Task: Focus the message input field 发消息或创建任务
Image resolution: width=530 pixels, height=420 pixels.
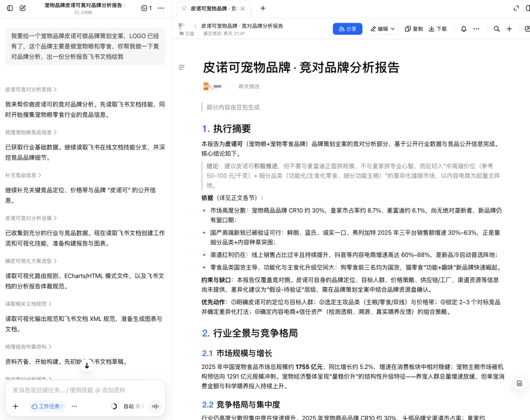Action: 69,390
